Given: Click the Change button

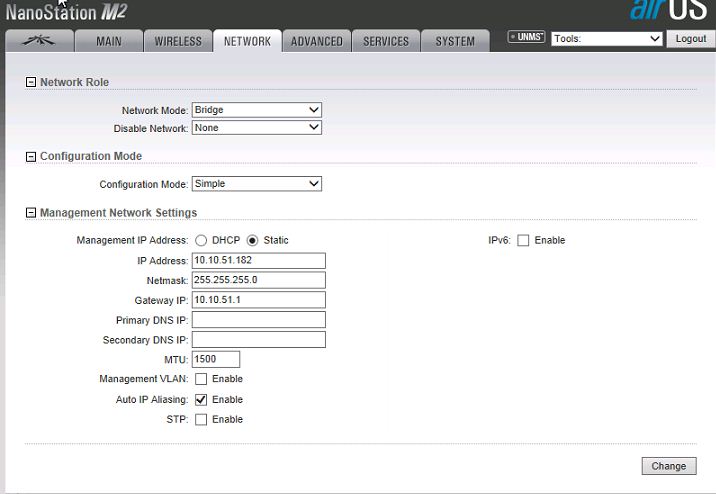Looking at the screenshot, I should (x=668, y=466).
